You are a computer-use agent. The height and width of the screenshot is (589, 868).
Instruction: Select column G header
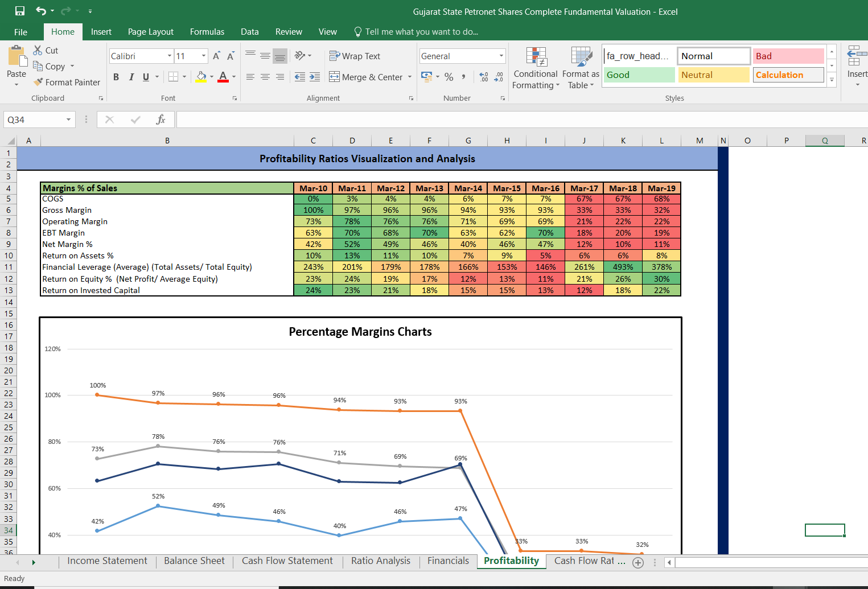(468, 141)
